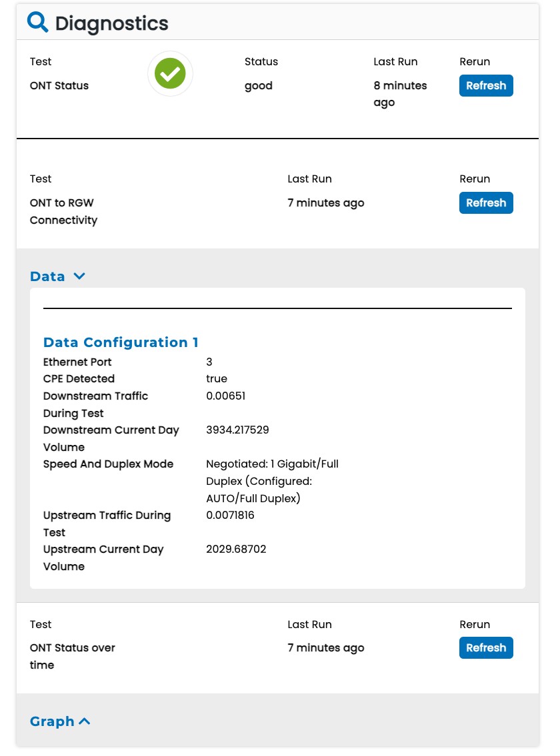The height and width of the screenshot is (756, 560).
Task: Click the downstream traffic value 0.00651
Action: [x=225, y=396]
